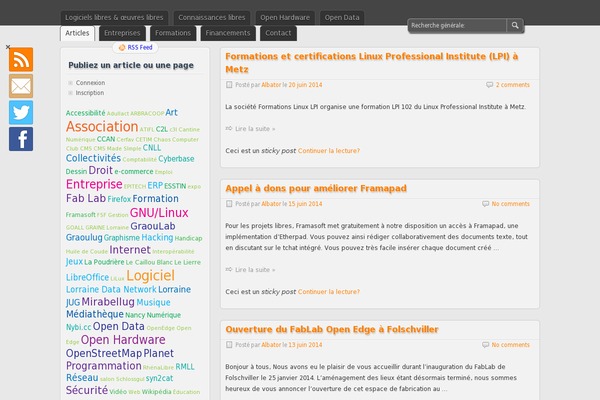Open the Twitter bird social icon
The width and height of the screenshot is (600, 400).
(x=21, y=113)
